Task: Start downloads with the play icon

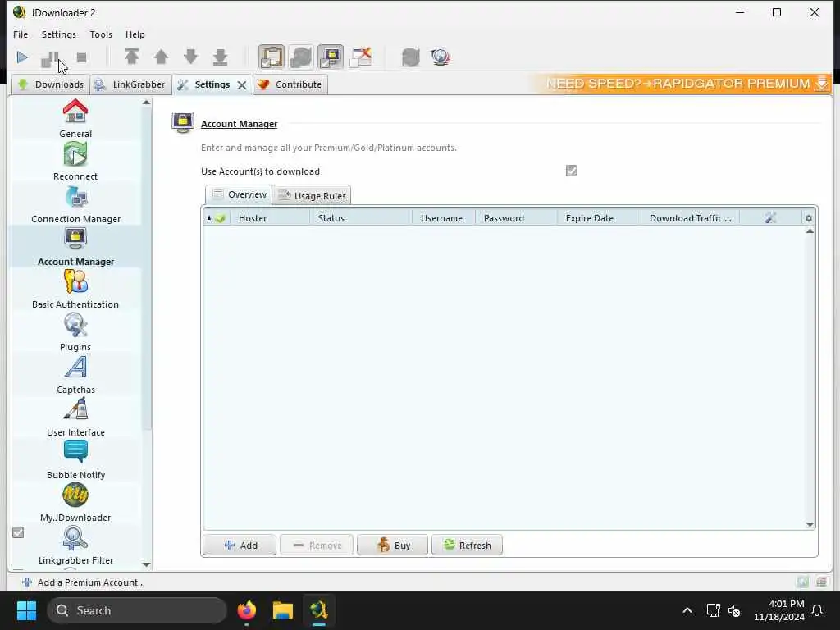Action: [22, 57]
